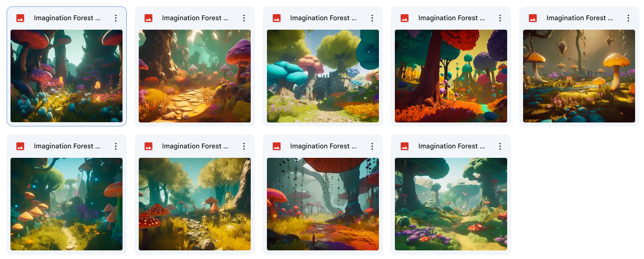Select the golden mushrooms with hanging pods thumbnail
Viewport: 644px width, 259px height.
[x=579, y=76]
